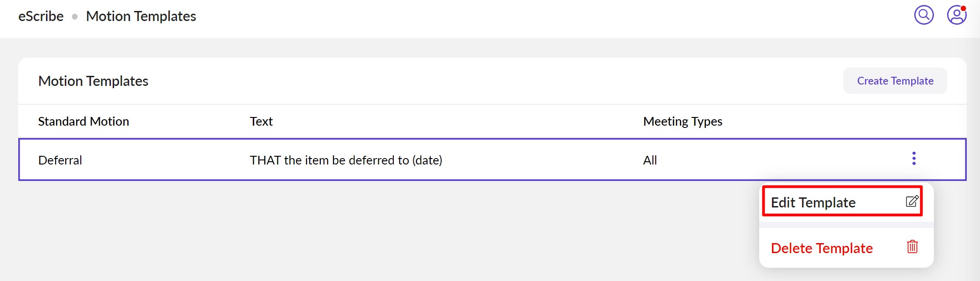Click the breadcrumb separator dot after eScribe

pyautogui.click(x=75, y=16)
